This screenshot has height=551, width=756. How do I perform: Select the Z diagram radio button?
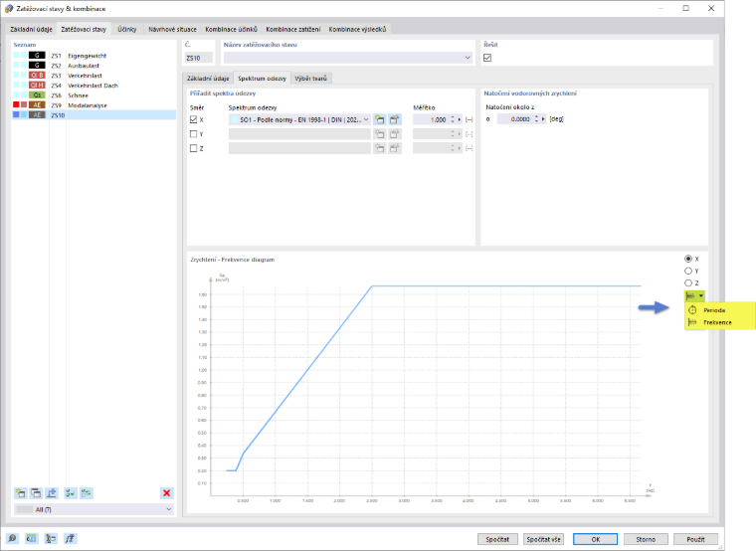[x=688, y=283]
